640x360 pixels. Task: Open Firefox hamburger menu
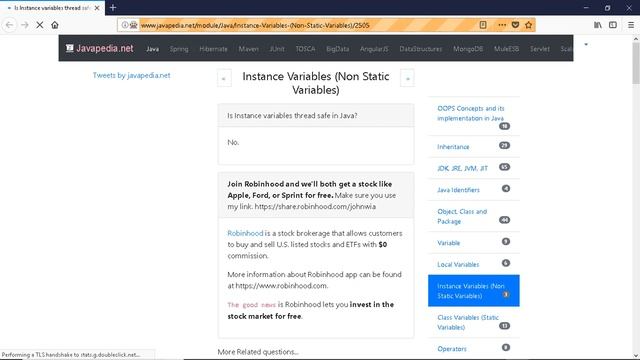pos(631,25)
